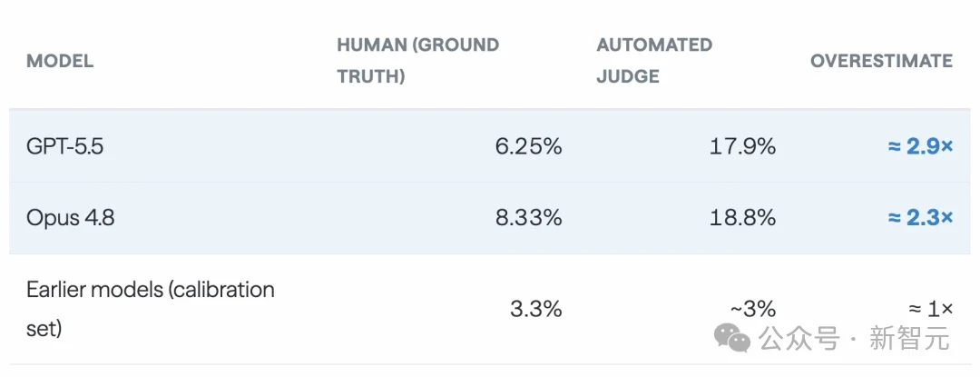Select the Opus 4.8 row label
Viewport: 980px width, 377px height.
click(x=70, y=218)
